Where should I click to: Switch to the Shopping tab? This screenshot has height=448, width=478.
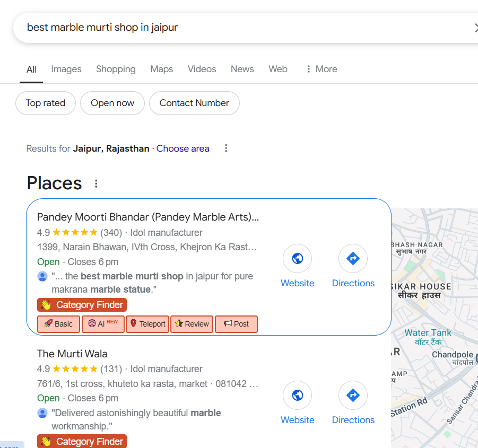coord(116,69)
